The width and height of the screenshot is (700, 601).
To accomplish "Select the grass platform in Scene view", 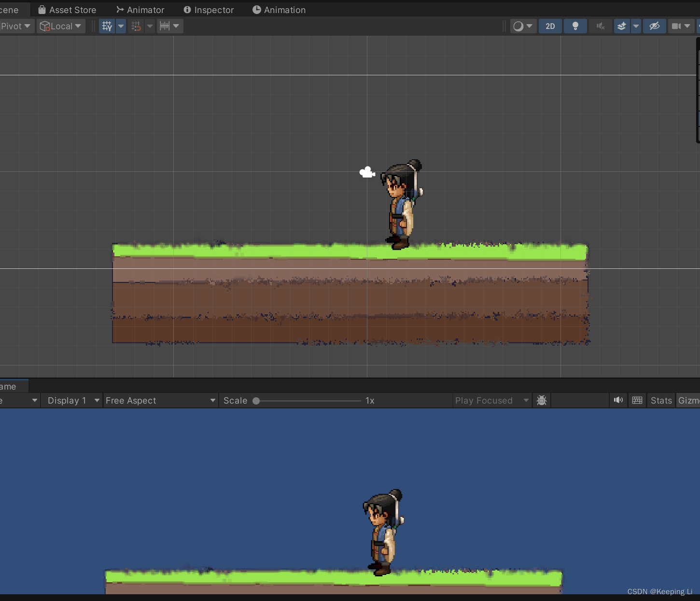I will point(350,293).
